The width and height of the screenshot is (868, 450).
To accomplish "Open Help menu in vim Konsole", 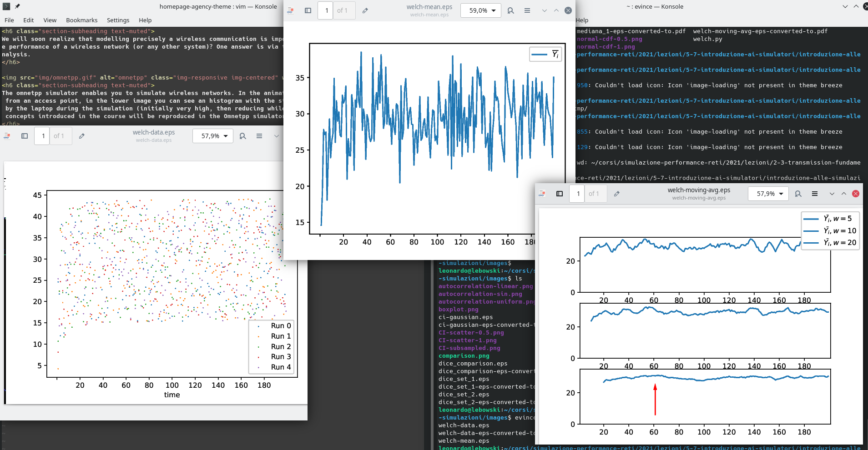I will coord(145,20).
